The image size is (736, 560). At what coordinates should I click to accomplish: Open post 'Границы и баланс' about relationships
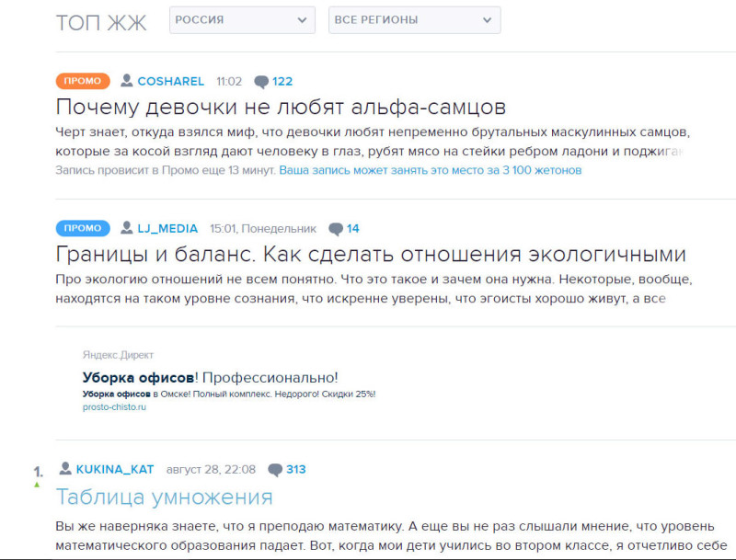(371, 254)
